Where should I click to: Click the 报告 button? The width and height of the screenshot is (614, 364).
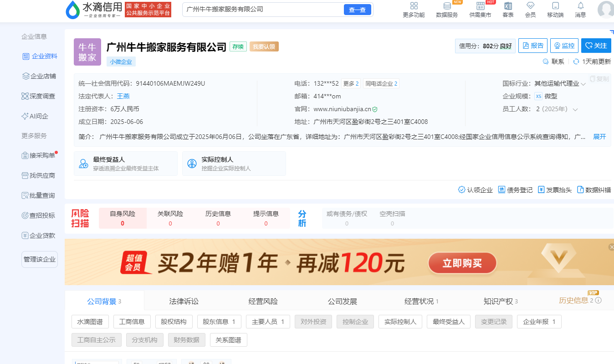pyautogui.click(x=533, y=46)
